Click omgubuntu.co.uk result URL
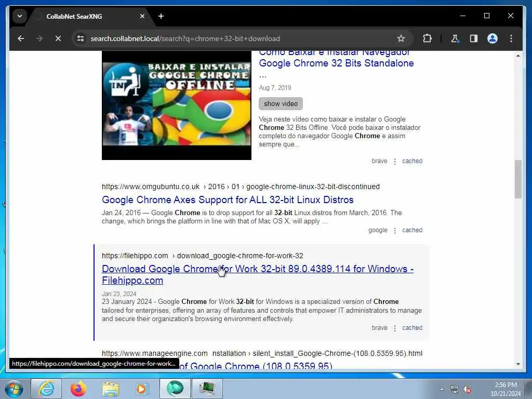Viewport: 532px width, 399px height. 241,187
